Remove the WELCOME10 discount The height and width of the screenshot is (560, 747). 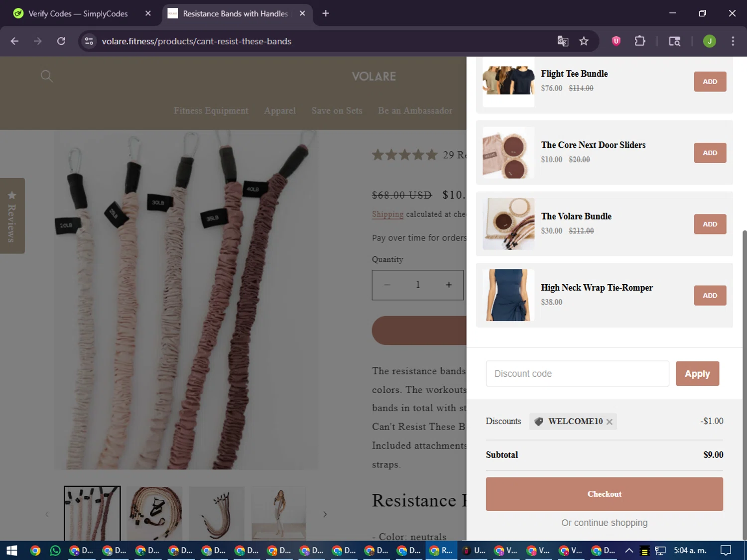(609, 422)
